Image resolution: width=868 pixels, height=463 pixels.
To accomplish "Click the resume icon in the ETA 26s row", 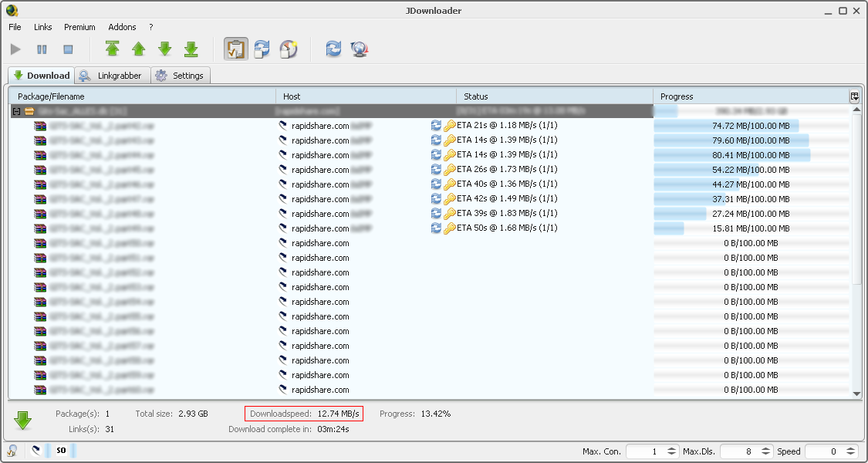I will coord(436,170).
